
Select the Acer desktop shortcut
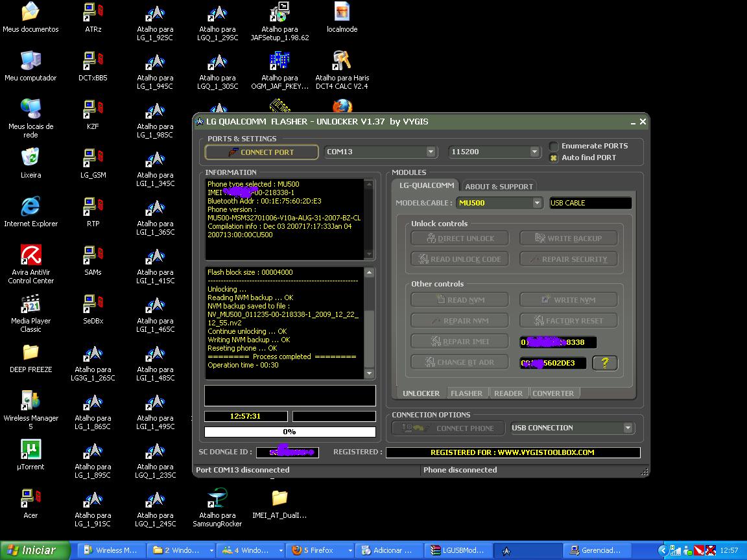30,503
